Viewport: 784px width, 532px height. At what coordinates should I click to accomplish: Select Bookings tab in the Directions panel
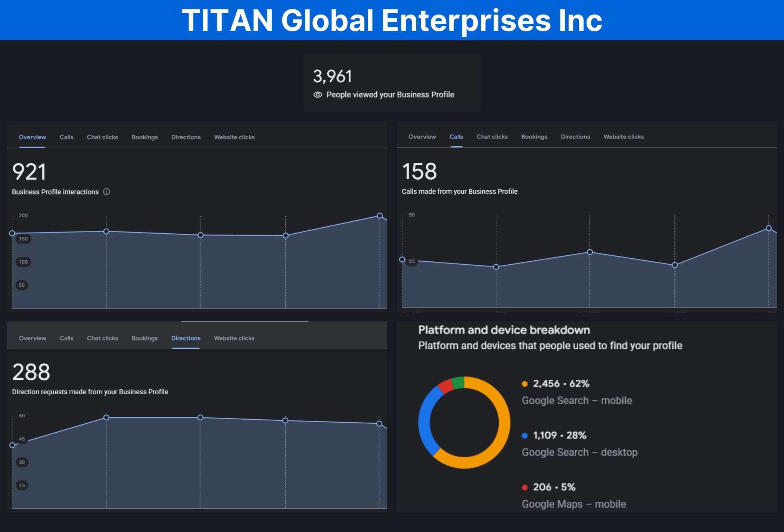click(144, 338)
